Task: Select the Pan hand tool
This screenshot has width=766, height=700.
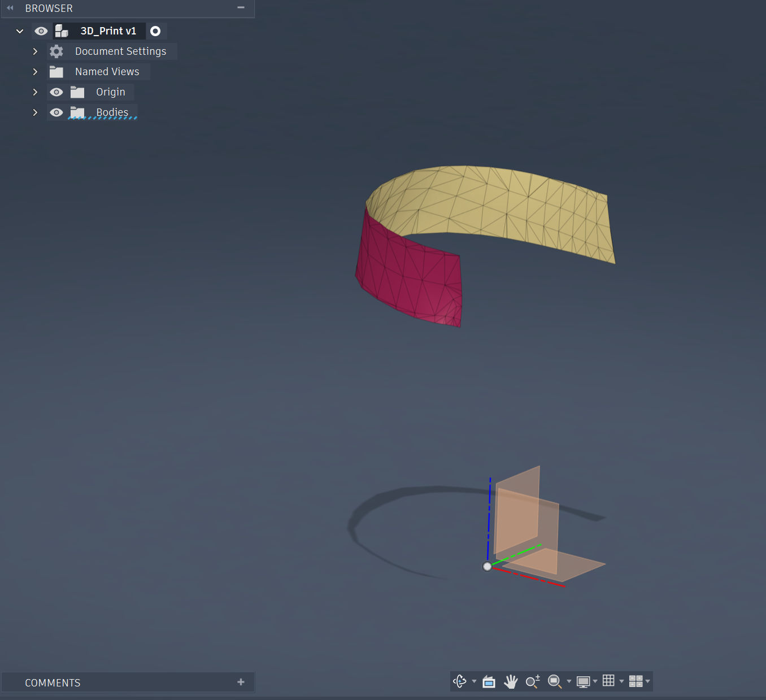Action: click(x=511, y=682)
